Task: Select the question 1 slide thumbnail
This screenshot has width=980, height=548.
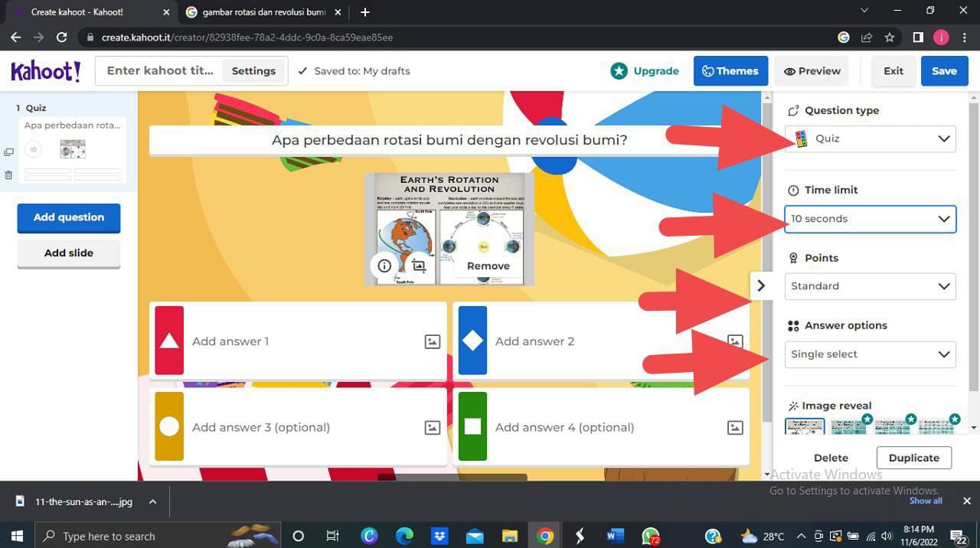Action: click(x=73, y=150)
